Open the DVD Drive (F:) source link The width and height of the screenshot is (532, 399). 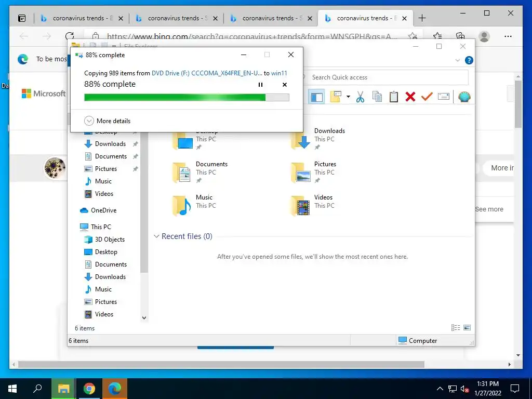point(207,73)
